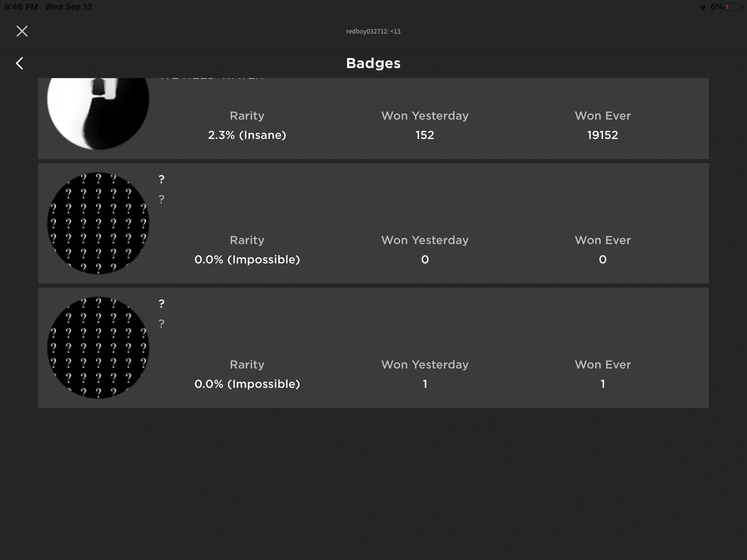This screenshot has width=747, height=560.
Task: Click the back arrow on the Badges screen
Action: [x=20, y=63]
